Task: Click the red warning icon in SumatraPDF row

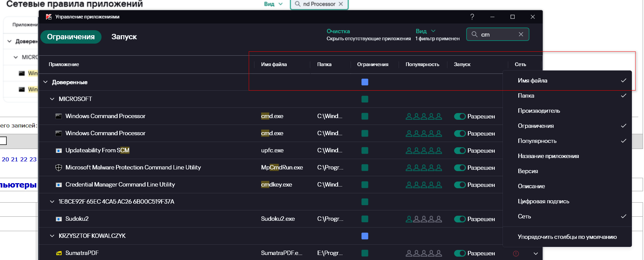Action: [x=516, y=254]
